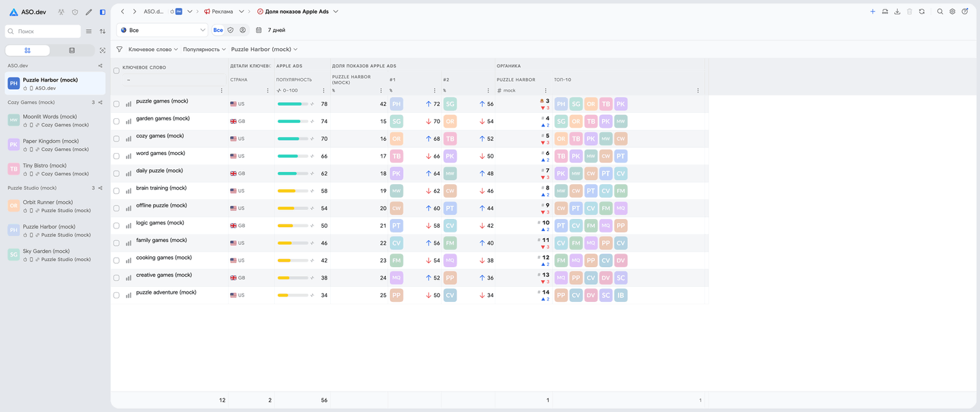The image size is (980, 412).
Task: Open the Все country dropdown
Action: (x=163, y=30)
